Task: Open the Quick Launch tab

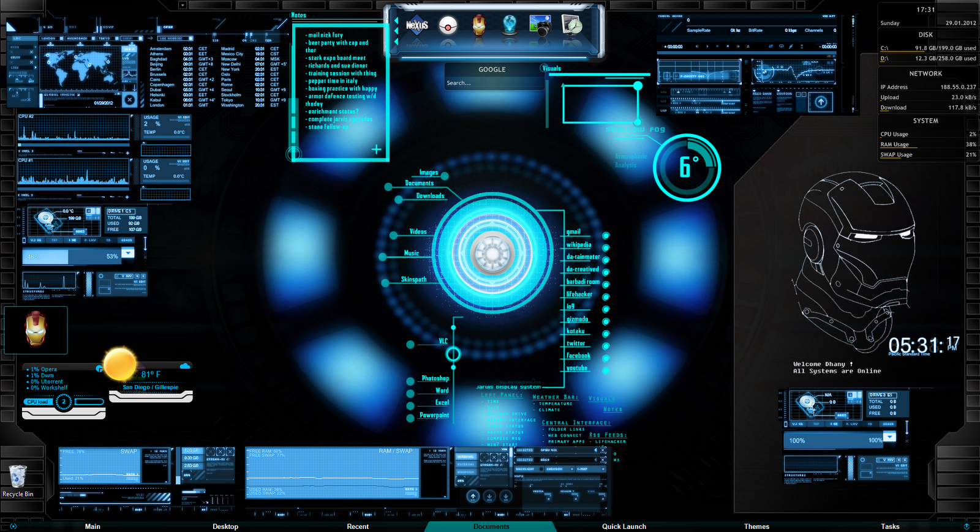Action: pyautogui.click(x=624, y=526)
